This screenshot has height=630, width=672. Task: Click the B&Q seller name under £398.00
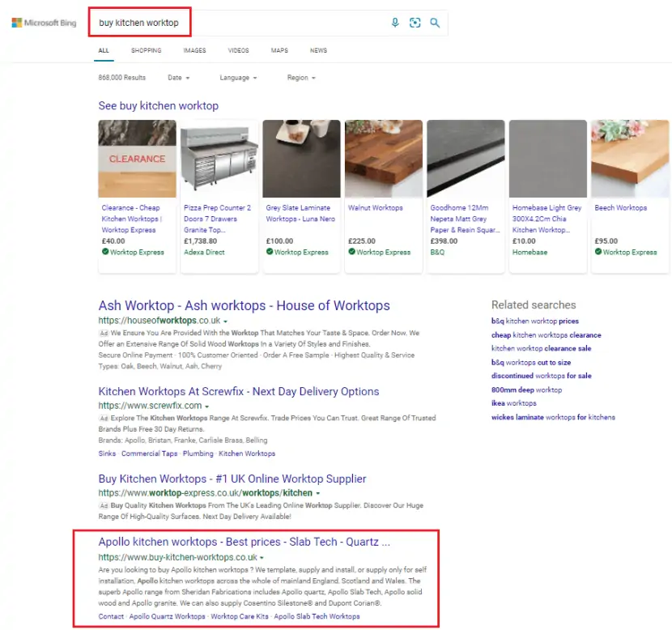437,253
